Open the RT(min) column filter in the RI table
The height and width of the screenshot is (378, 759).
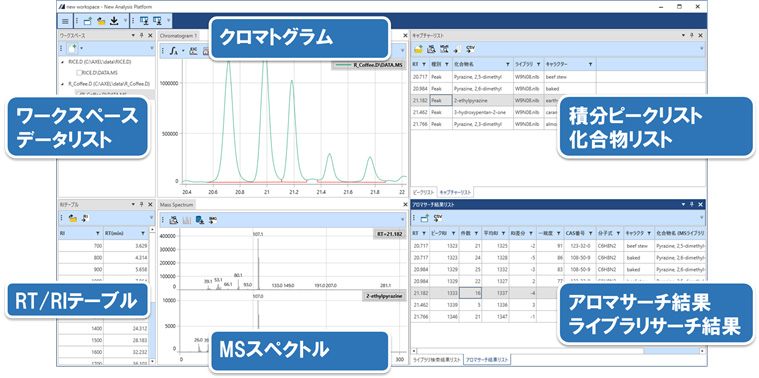(142, 233)
